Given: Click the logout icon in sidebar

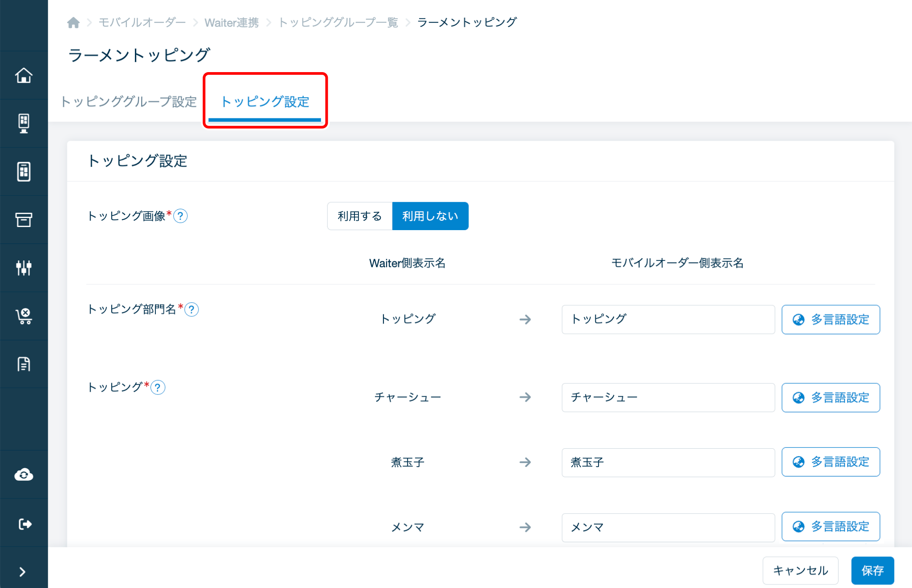Looking at the screenshot, I should click(24, 524).
